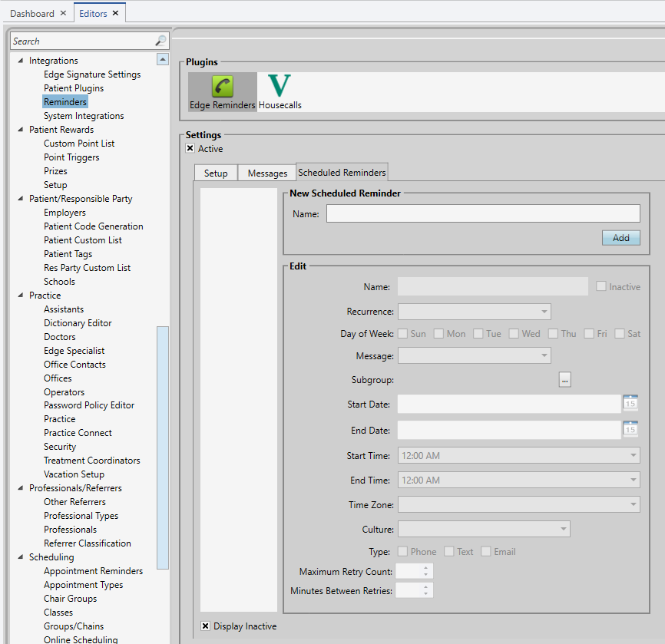Switch to the Editors tab
The width and height of the screenshot is (665, 644).
tap(93, 14)
